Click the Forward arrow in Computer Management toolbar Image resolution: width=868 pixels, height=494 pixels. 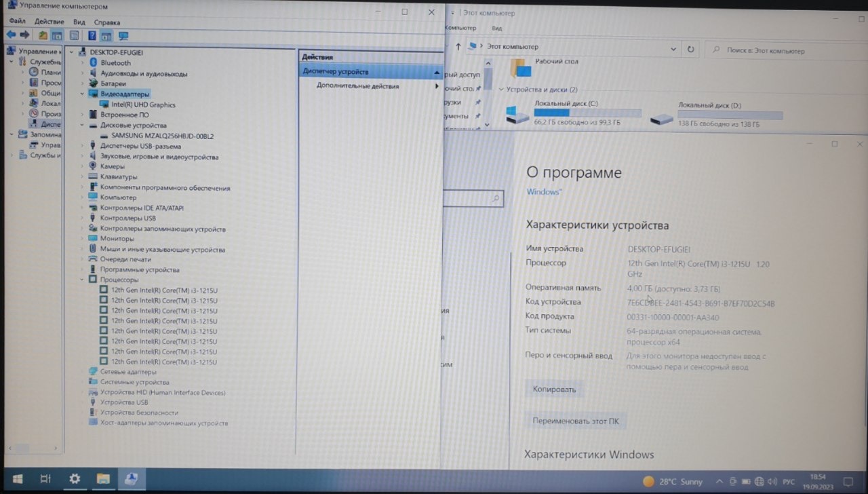24,35
